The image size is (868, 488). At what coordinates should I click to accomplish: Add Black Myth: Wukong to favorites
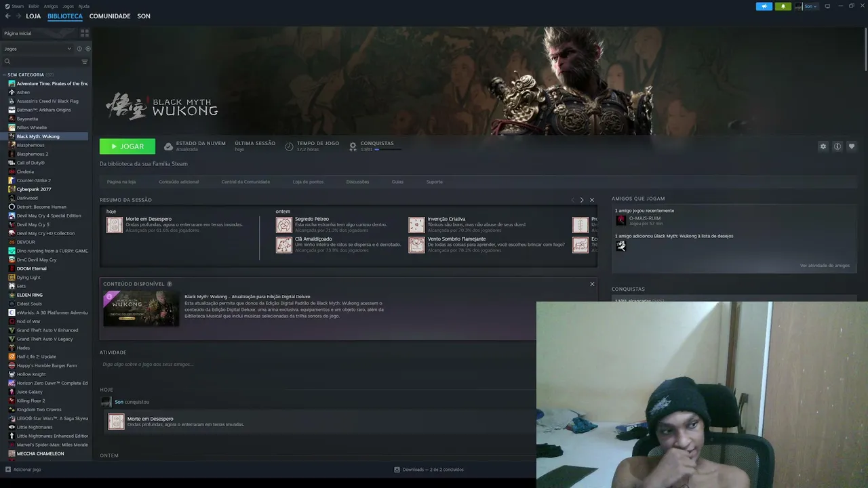click(852, 146)
